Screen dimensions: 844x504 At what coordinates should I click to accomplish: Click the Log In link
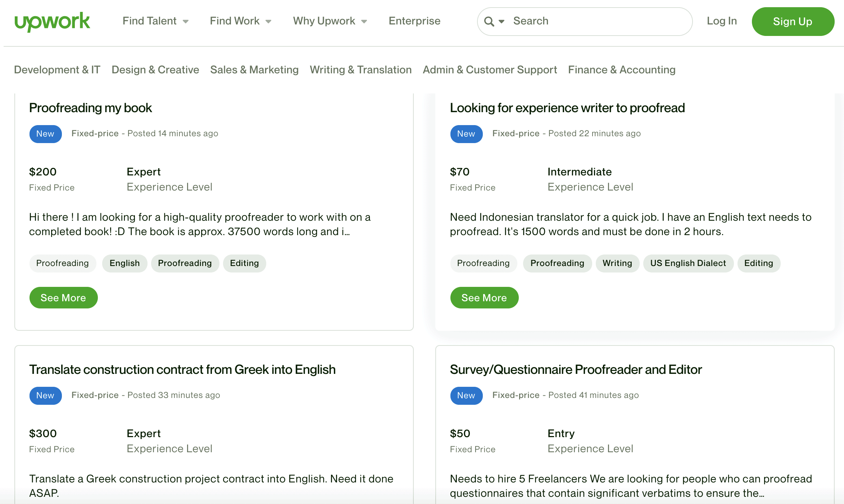pyautogui.click(x=722, y=21)
